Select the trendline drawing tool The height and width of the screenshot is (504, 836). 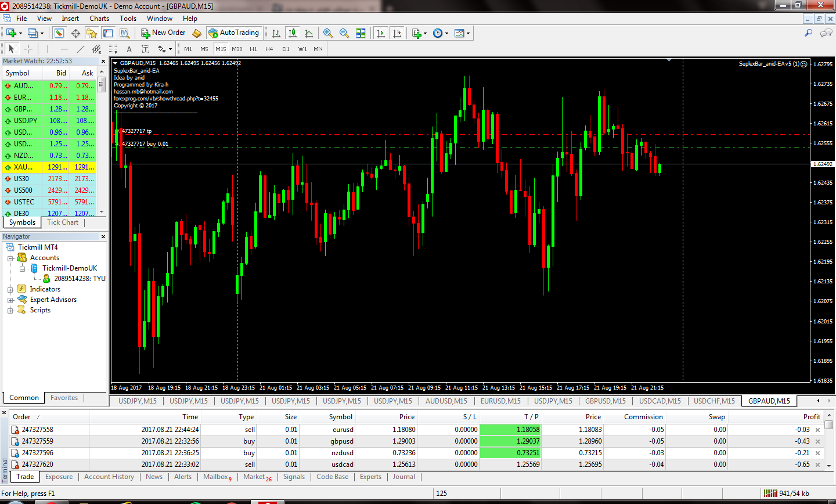coord(81,49)
